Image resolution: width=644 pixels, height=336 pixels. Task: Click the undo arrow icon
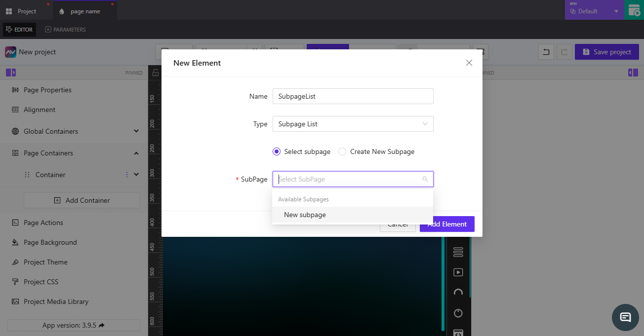546,52
